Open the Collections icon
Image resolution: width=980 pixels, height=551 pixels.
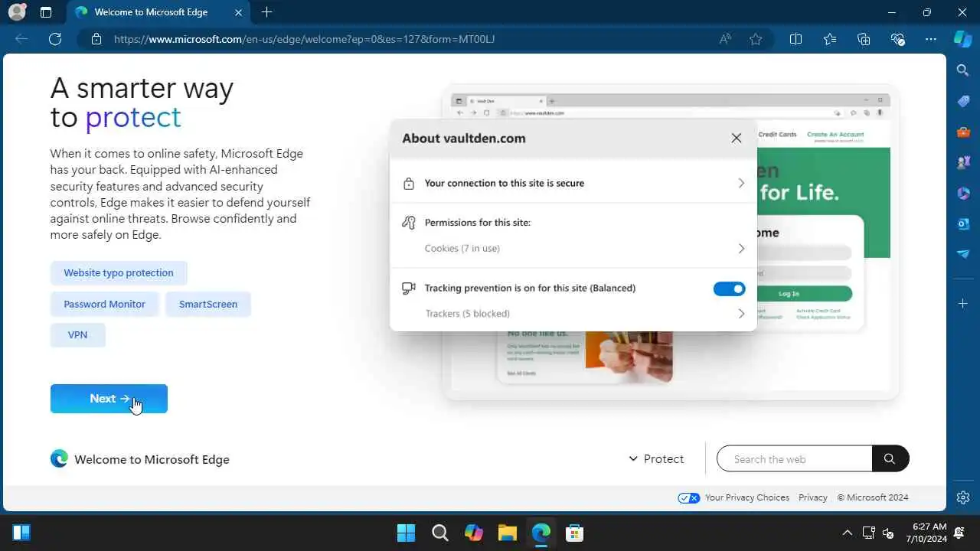[864, 39]
